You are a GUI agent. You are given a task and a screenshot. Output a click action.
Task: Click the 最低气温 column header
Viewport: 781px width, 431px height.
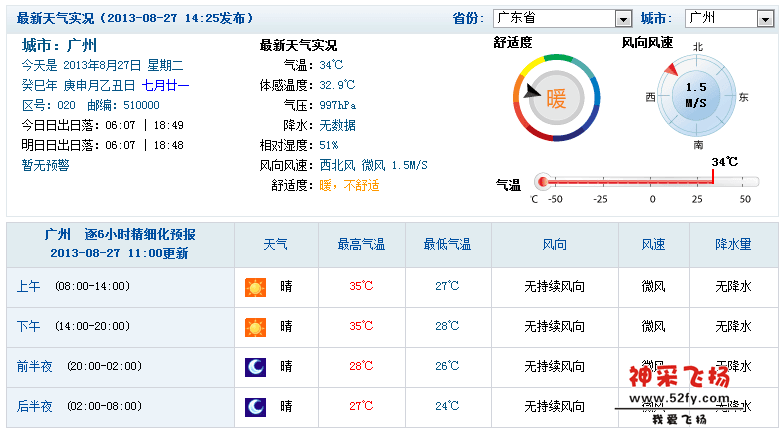[447, 245]
